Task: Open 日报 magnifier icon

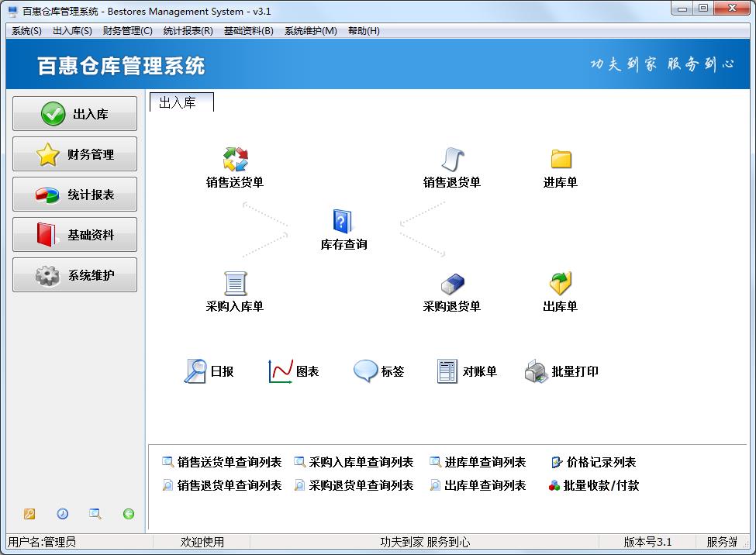Action: pos(195,371)
